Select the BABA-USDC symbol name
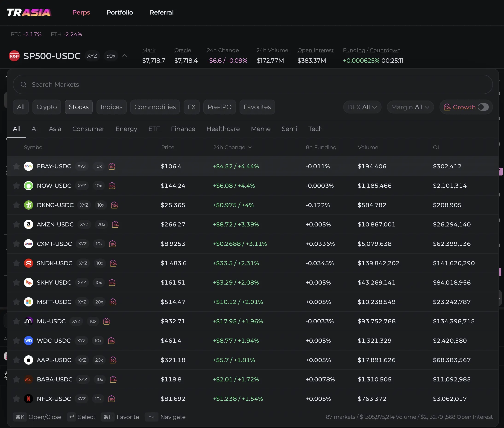 (55, 380)
